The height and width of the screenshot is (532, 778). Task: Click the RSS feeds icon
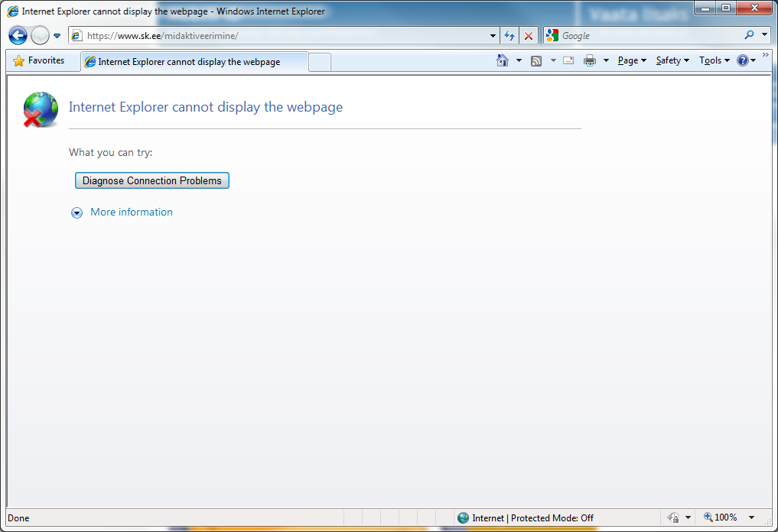(x=536, y=61)
